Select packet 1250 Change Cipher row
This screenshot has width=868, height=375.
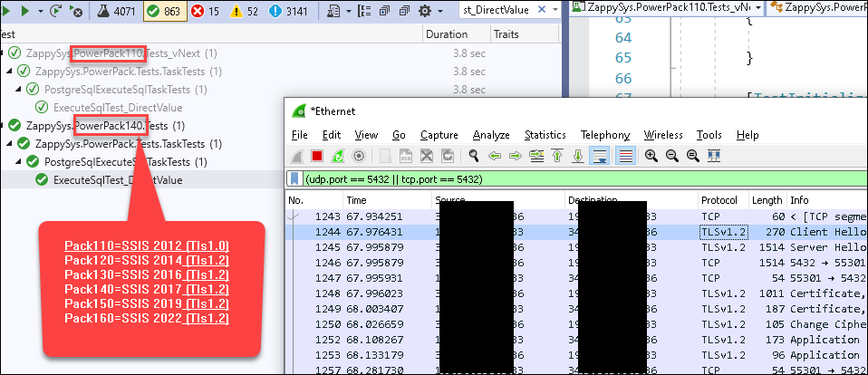tap(577, 324)
